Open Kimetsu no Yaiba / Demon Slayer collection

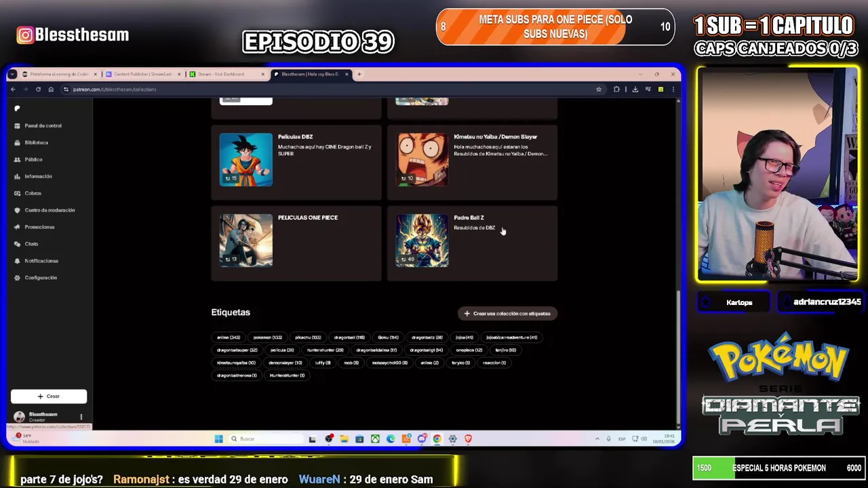pos(496,137)
